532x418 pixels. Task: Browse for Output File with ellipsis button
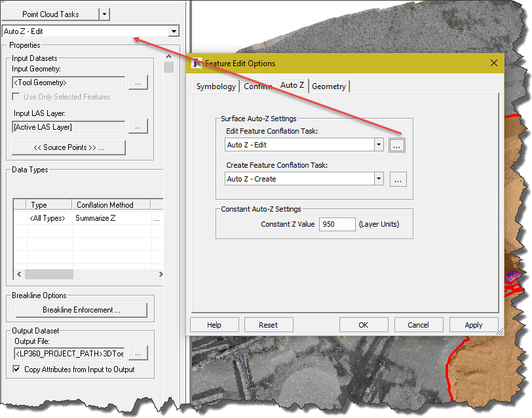click(138, 353)
